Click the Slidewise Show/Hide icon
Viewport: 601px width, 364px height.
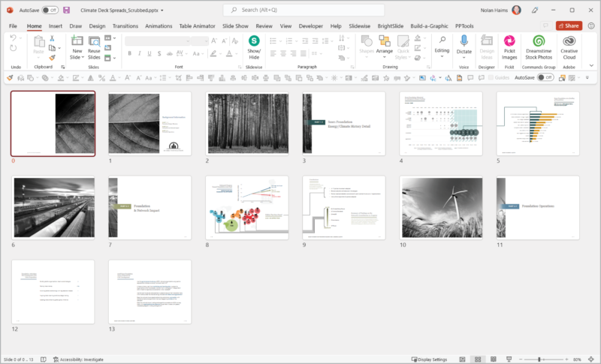254,41
